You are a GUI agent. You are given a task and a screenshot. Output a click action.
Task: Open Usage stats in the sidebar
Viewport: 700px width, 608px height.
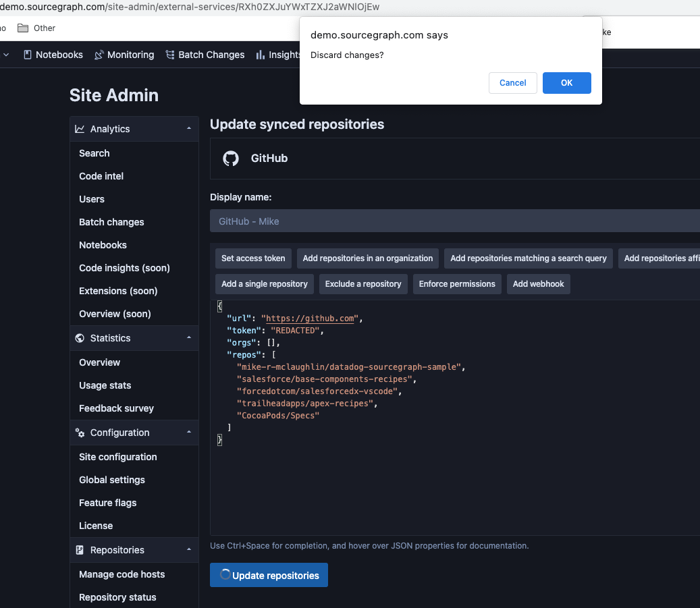coord(105,386)
